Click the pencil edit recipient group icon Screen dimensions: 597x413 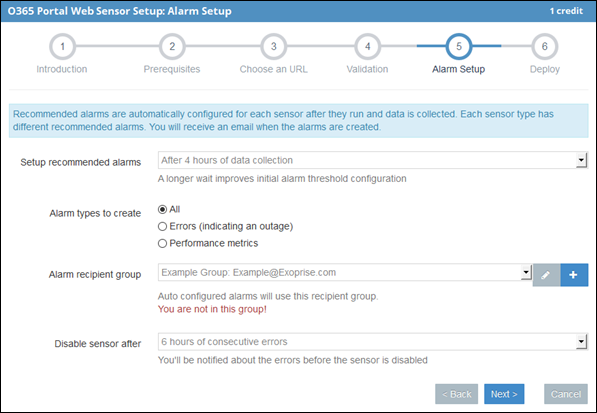coord(546,275)
